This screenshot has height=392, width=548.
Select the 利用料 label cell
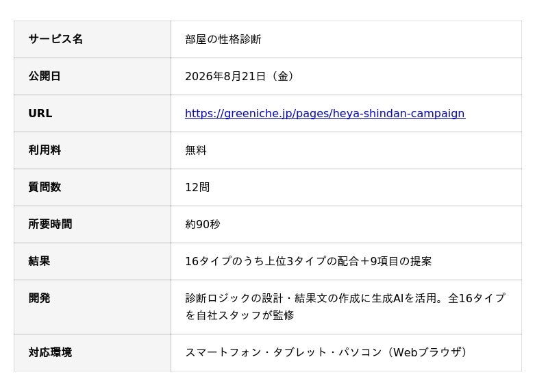pos(92,151)
